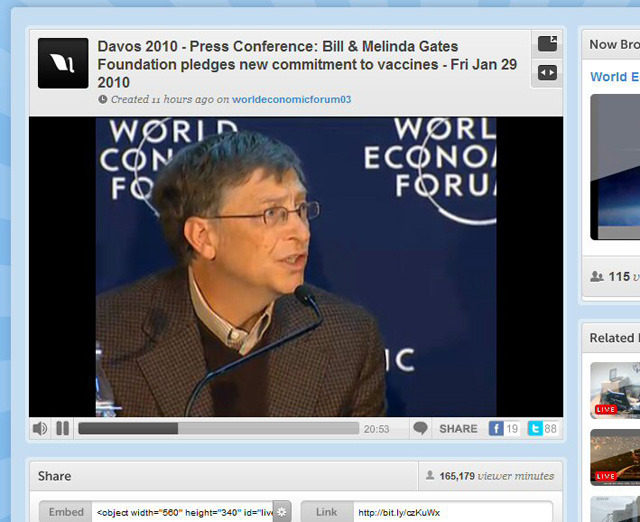Screen dimensions: 640x522
Task: Pause the video playback
Action: (x=62, y=429)
